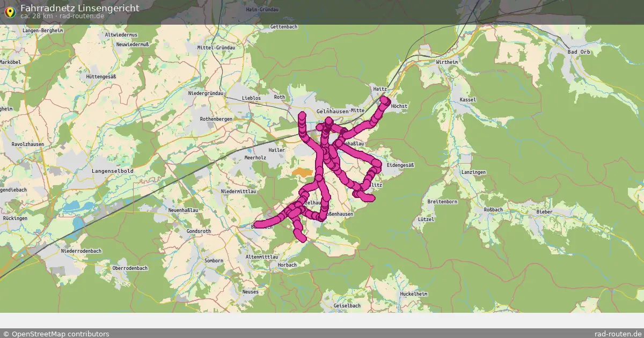This screenshot has height=338, width=644.
Task: Click the Hailer place label
Action: click(x=277, y=151)
